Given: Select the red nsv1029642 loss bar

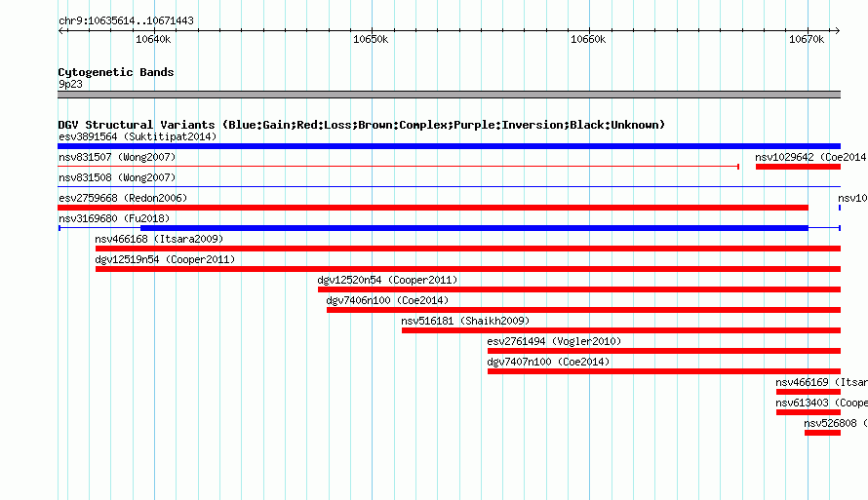Looking at the screenshot, I should 798,167.
